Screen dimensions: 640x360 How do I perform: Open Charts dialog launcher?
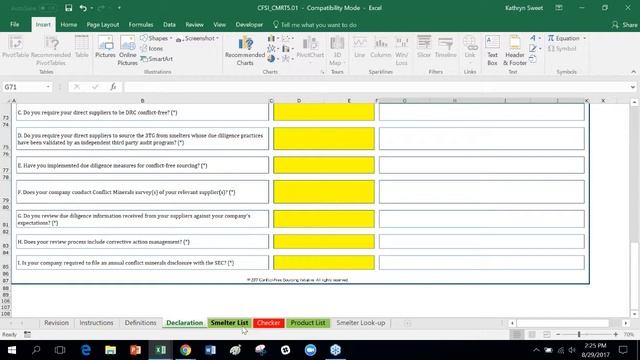322,72
